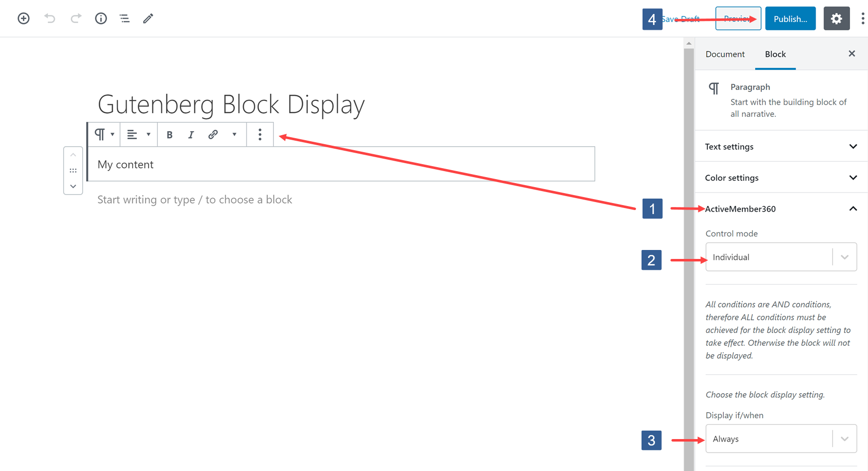Bold the selected paragraph text

click(169, 134)
